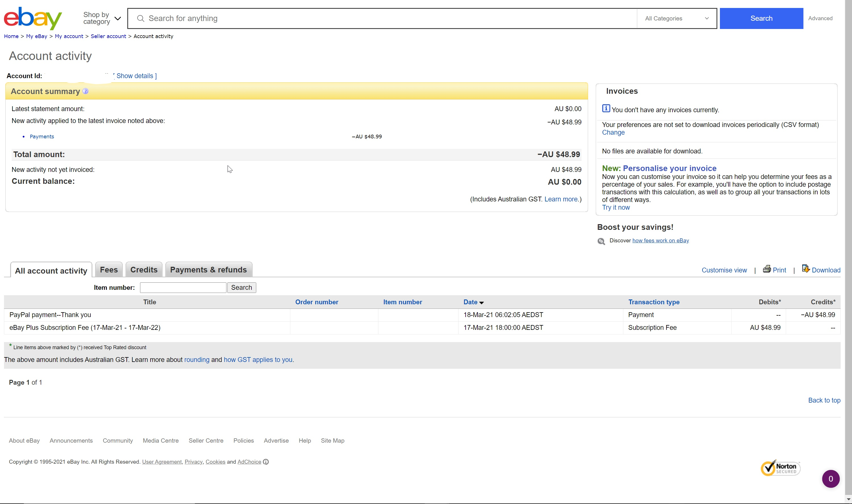Click the download file icon
The height and width of the screenshot is (504, 852).
coord(806,269)
